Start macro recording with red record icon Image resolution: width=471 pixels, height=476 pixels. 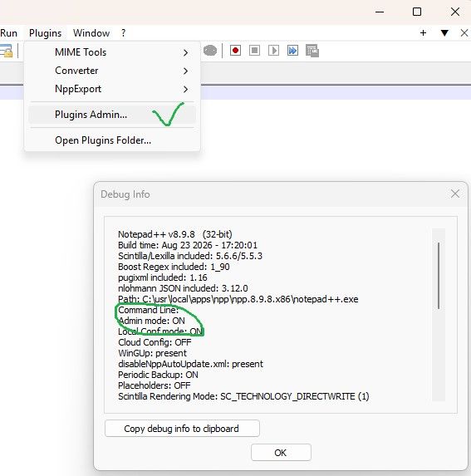[235, 51]
